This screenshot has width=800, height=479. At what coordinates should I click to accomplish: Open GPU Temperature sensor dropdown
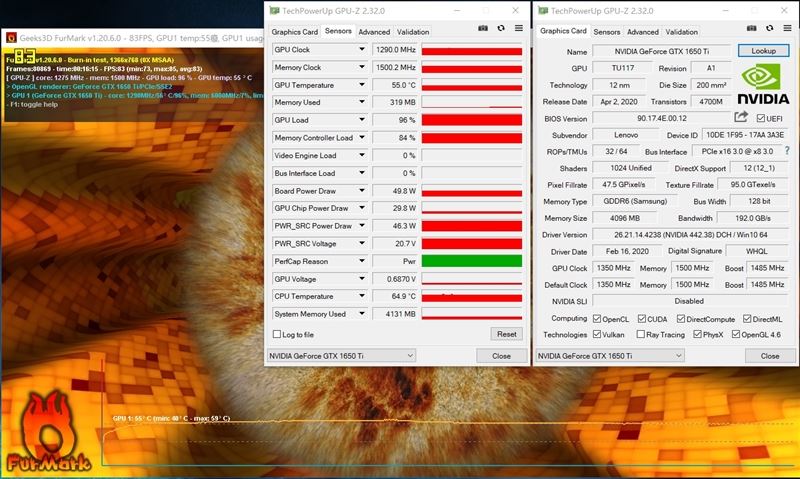pyautogui.click(x=362, y=85)
